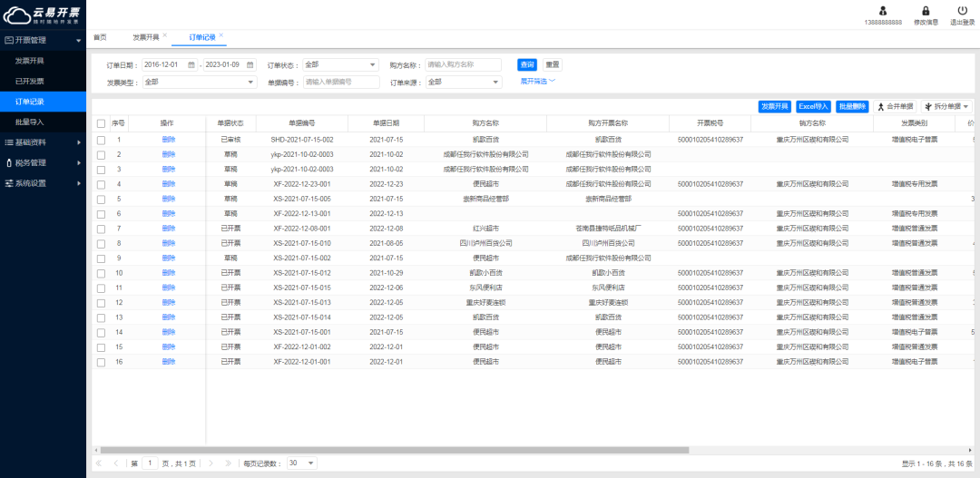Toggle the select-all checkbox in the table header
This screenshot has height=478, width=980.
tap(102, 123)
